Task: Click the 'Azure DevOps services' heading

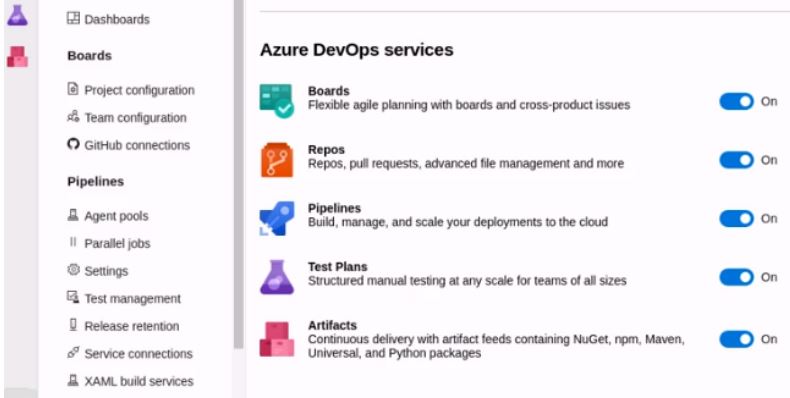Action: [x=357, y=50]
